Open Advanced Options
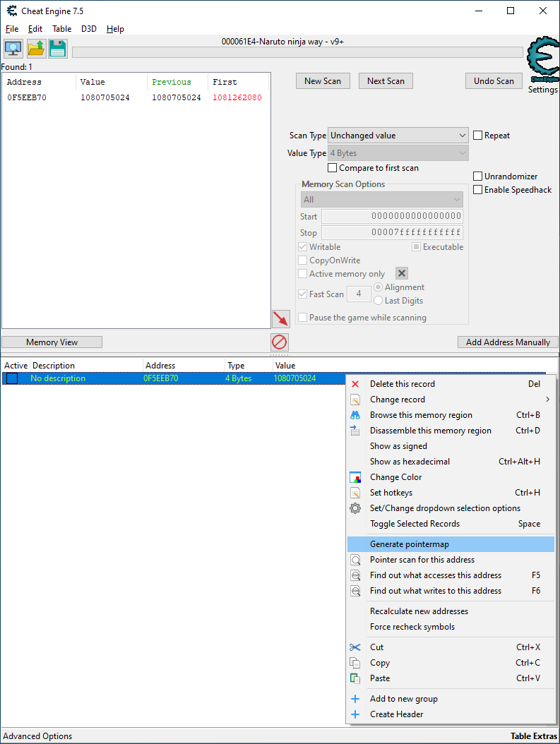 tap(37, 736)
